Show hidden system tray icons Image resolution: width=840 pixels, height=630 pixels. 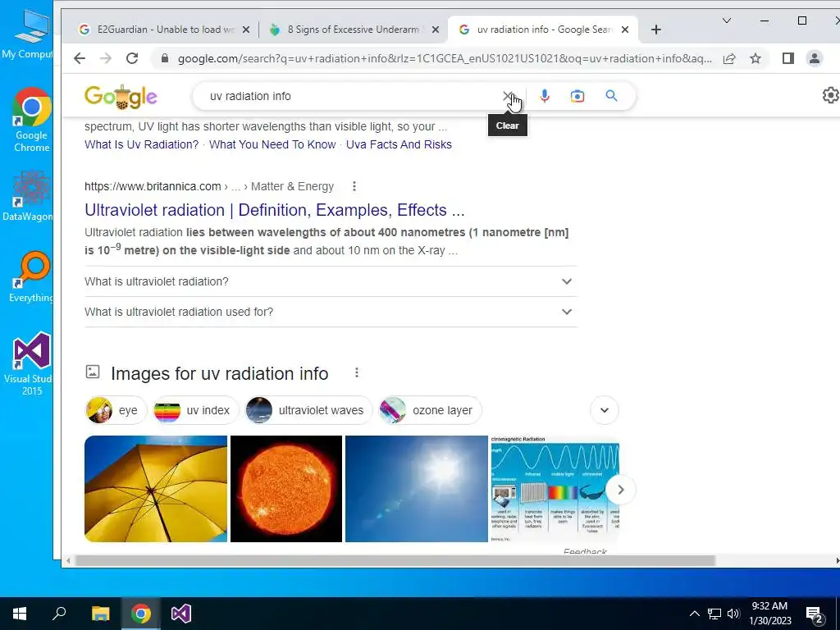[x=694, y=614]
